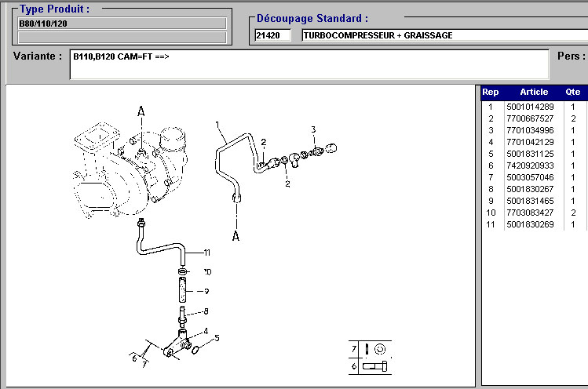Click the TURBOCOMPRESSEUR + GRAISSAGE description field
588x389 pixels.
pyautogui.click(x=440, y=35)
